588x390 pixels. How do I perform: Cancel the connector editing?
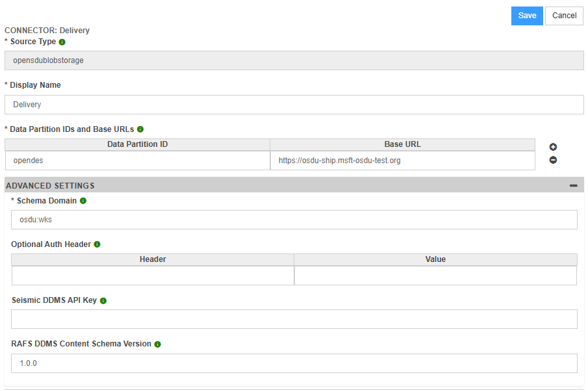564,16
